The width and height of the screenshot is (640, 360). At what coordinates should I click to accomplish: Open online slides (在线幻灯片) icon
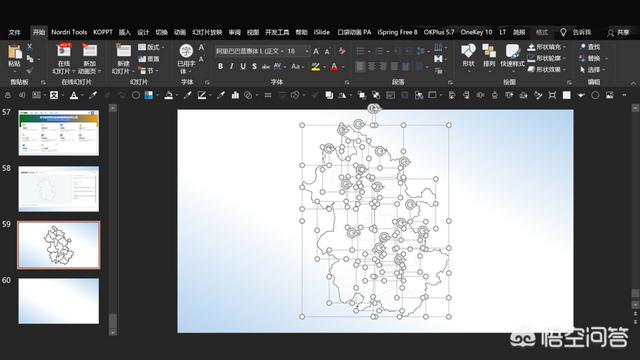64,51
